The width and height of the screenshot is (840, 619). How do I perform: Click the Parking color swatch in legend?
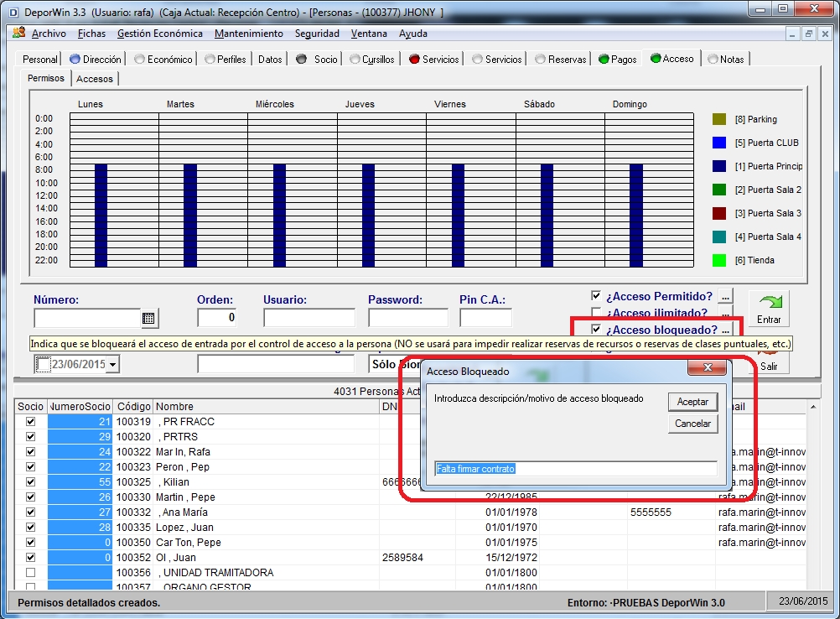719,119
